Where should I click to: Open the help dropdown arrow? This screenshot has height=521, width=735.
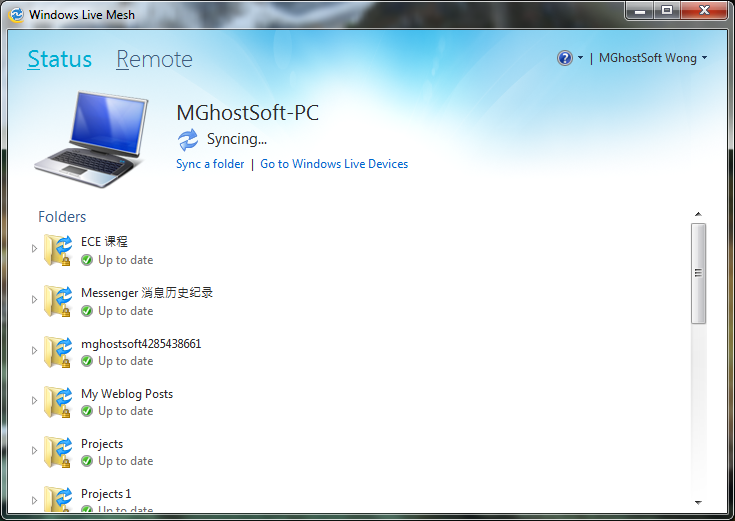click(x=580, y=58)
